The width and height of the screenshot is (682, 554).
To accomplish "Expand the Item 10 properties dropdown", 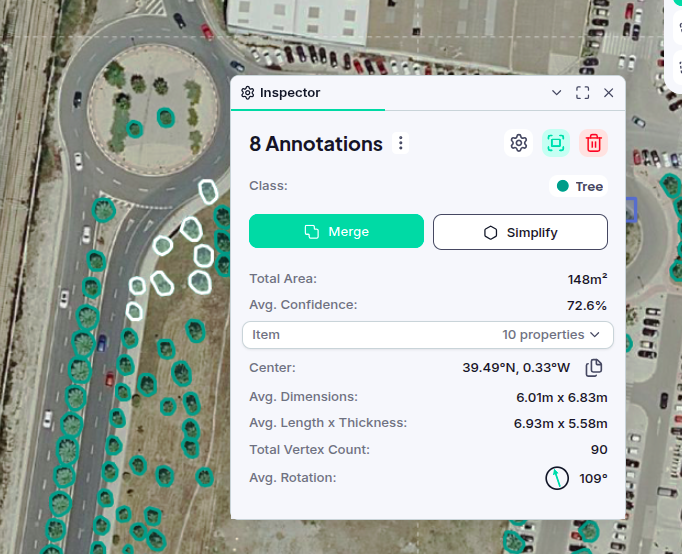I will pyautogui.click(x=428, y=335).
